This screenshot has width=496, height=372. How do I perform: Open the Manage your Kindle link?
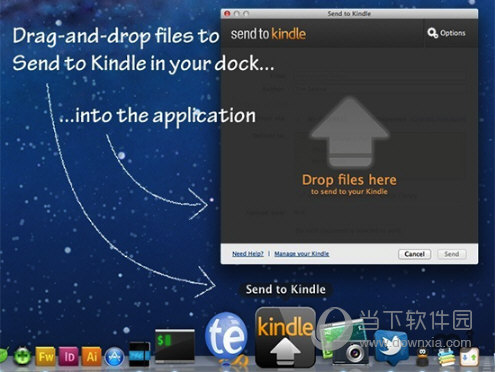pyautogui.click(x=302, y=254)
